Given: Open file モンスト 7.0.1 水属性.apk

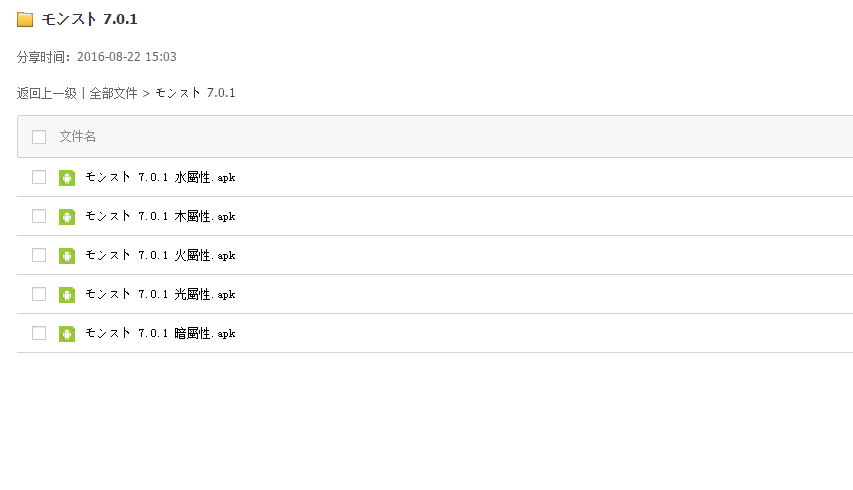Looking at the screenshot, I should coord(160,178).
